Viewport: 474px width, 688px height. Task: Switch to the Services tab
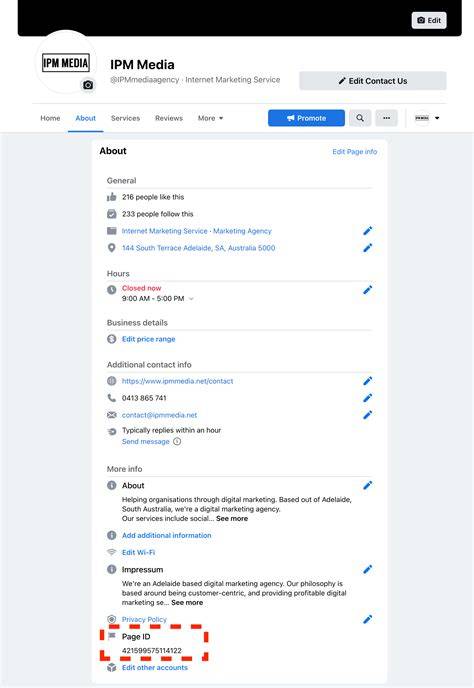tap(126, 118)
